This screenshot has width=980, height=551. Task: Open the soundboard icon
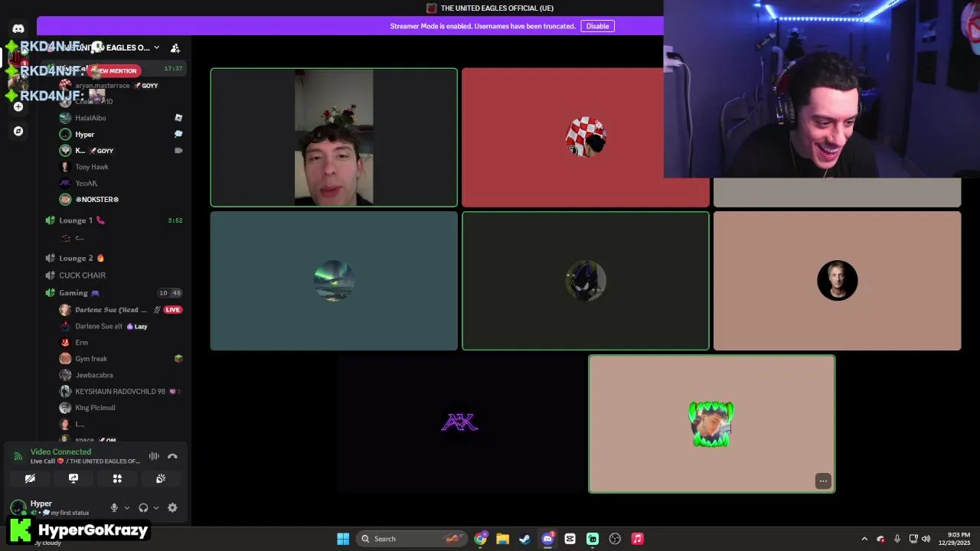point(161,478)
